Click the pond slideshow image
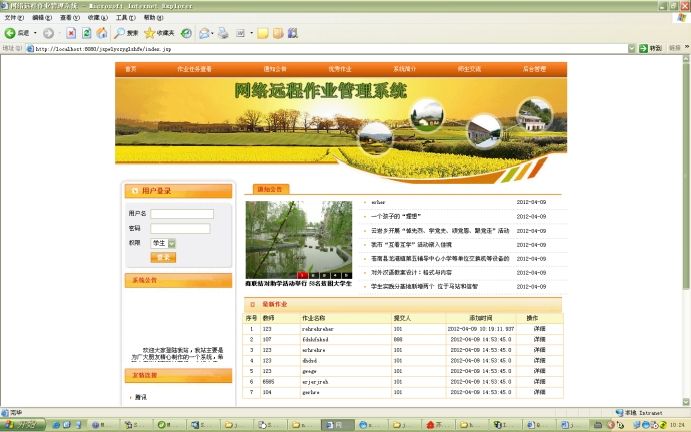Viewport: 691px width, 432px height. [299, 240]
